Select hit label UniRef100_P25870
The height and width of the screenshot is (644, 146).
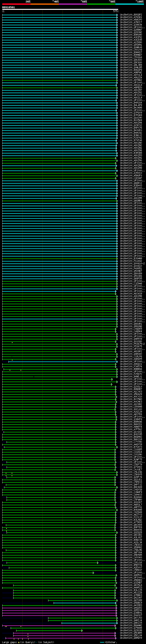131,374
